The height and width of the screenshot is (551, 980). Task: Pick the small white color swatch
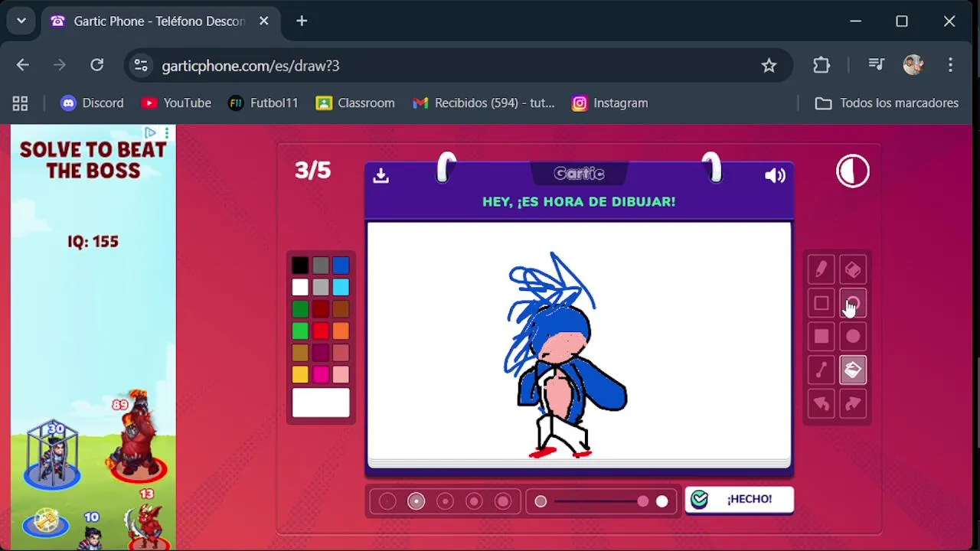click(x=300, y=287)
